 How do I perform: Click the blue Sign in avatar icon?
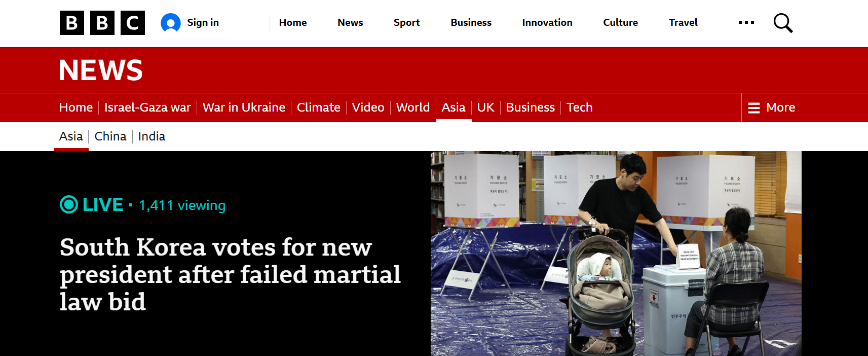(171, 23)
